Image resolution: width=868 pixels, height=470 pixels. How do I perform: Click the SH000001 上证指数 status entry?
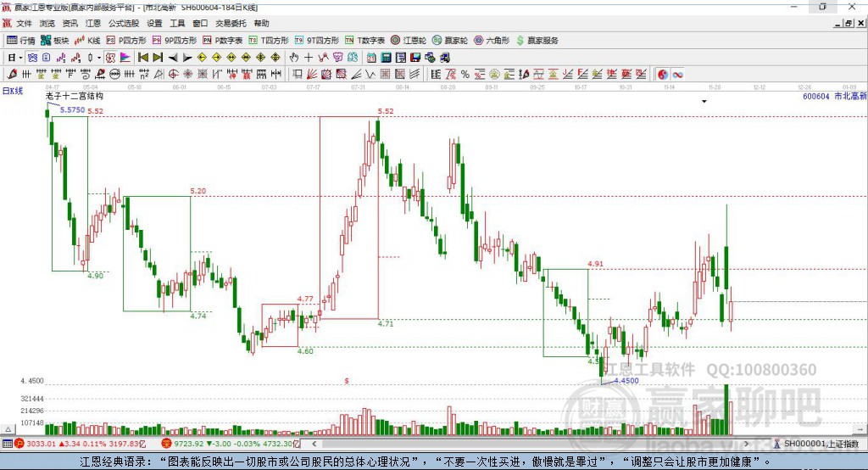(x=818, y=444)
